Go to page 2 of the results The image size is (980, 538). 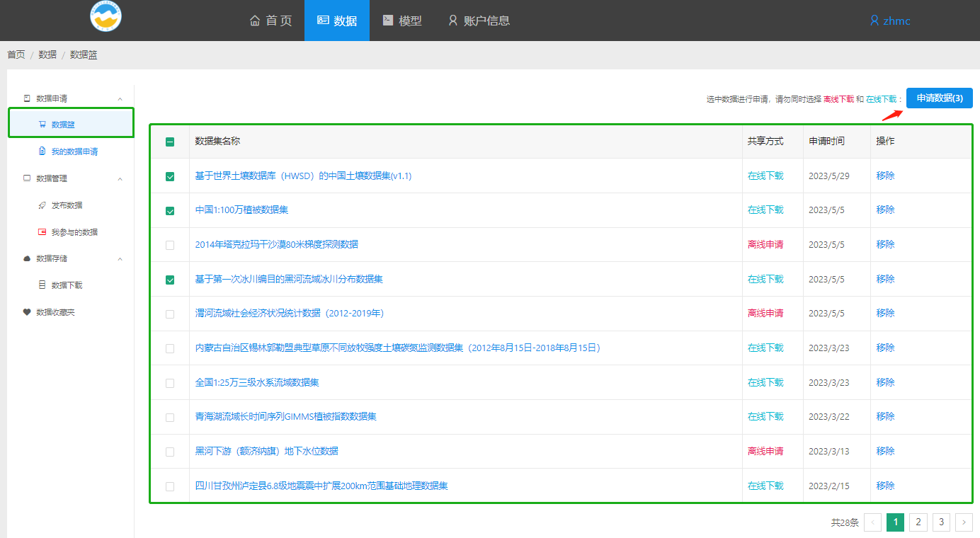coord(918,522)
